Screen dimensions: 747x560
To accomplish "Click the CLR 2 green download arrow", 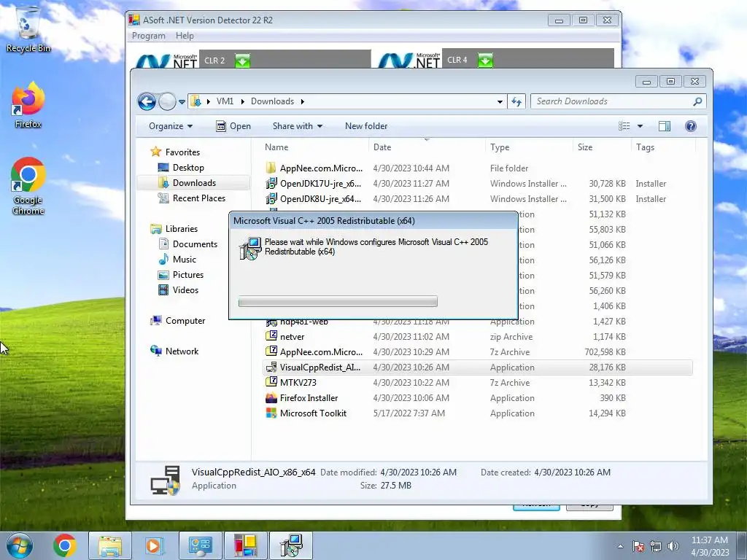I will click(242, 61).
